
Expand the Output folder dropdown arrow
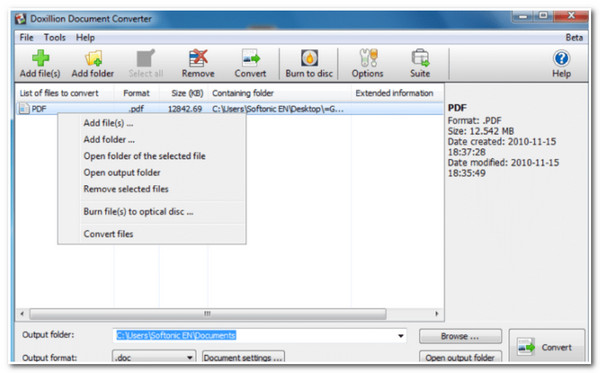pos(401,336)
